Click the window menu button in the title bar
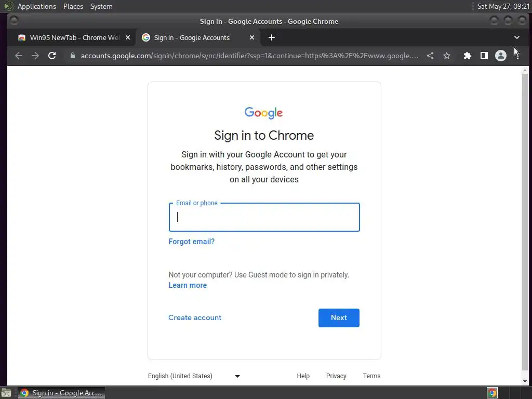532x399 pixels. pos(14,21)
